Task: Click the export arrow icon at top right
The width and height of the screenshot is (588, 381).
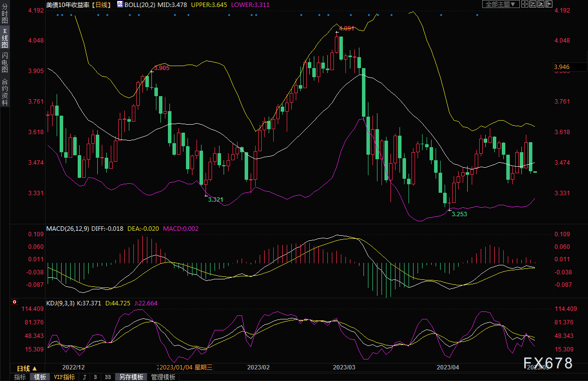Action: pos(549,4)
